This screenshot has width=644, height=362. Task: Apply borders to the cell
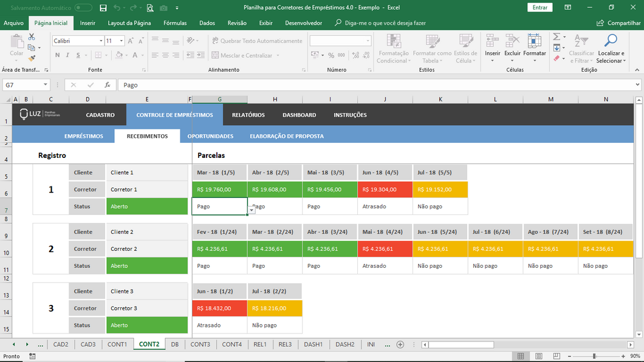pos(98,55)
